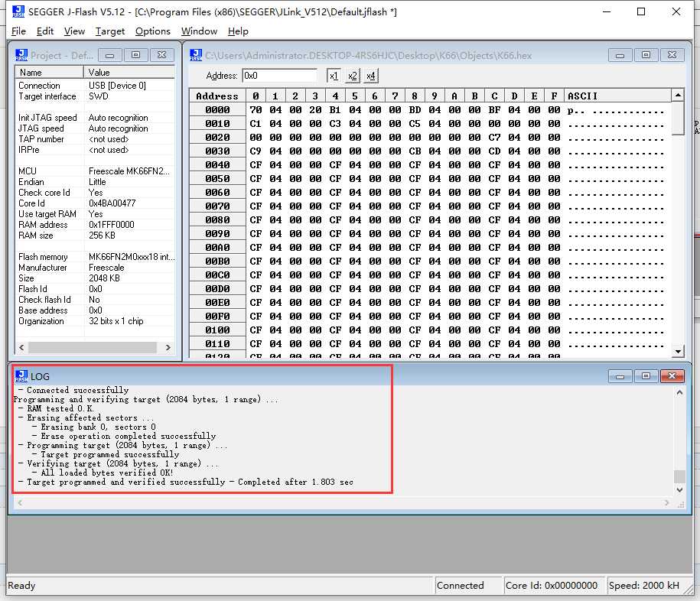
Task: Click Project panel horizontal scrollbar thumb
Action: pyautogui.click(x=93, y=347)
